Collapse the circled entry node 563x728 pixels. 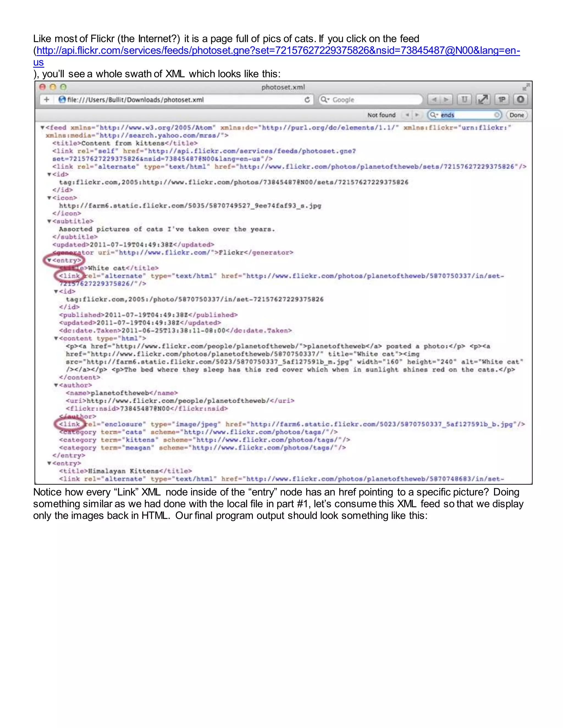tap(49, 260)
